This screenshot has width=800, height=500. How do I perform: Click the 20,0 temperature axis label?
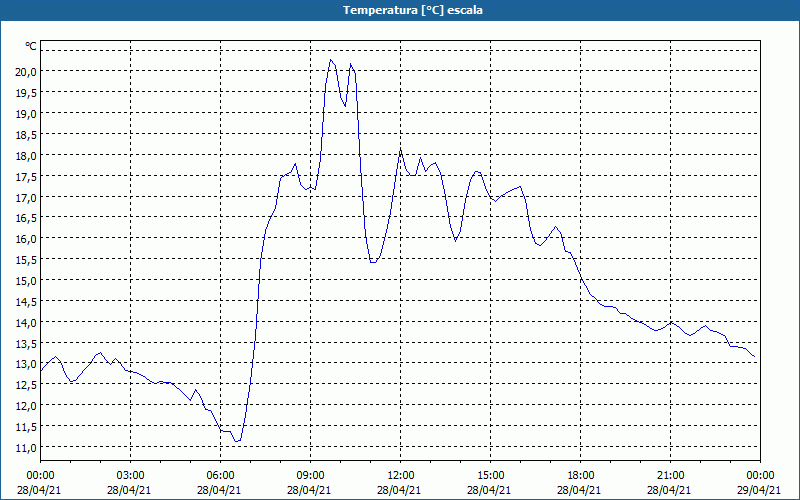(26, 72)
